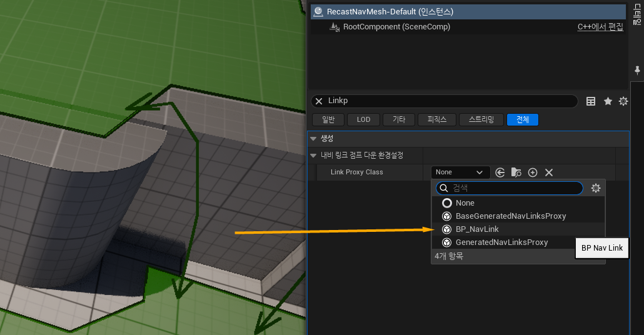Show only favorites star icon
The image size is (644, 335).
click(x=608, y=101)
